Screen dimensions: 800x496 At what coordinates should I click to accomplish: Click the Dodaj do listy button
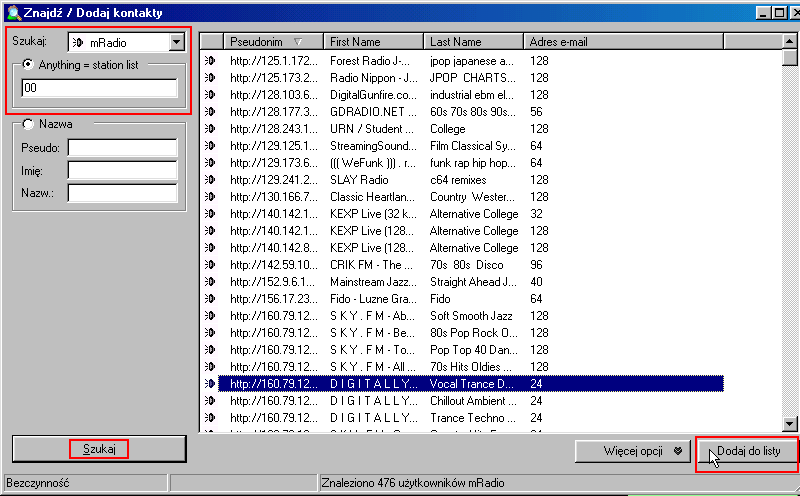click(x=748, y=451)
